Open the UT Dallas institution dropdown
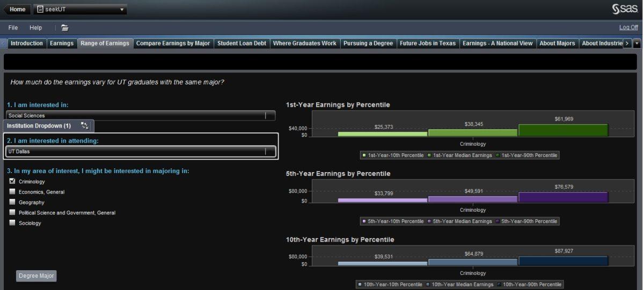The height and width of the screenshot is (290, 644). tap(141, 151)
